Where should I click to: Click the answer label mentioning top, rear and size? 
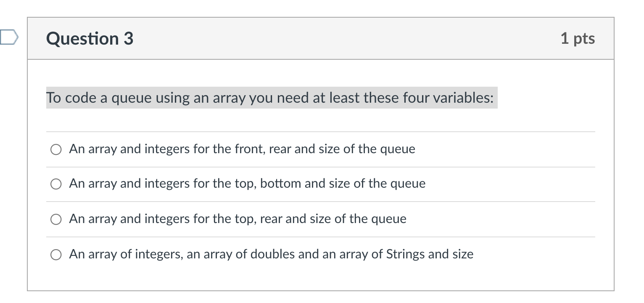tap(238, 219)
